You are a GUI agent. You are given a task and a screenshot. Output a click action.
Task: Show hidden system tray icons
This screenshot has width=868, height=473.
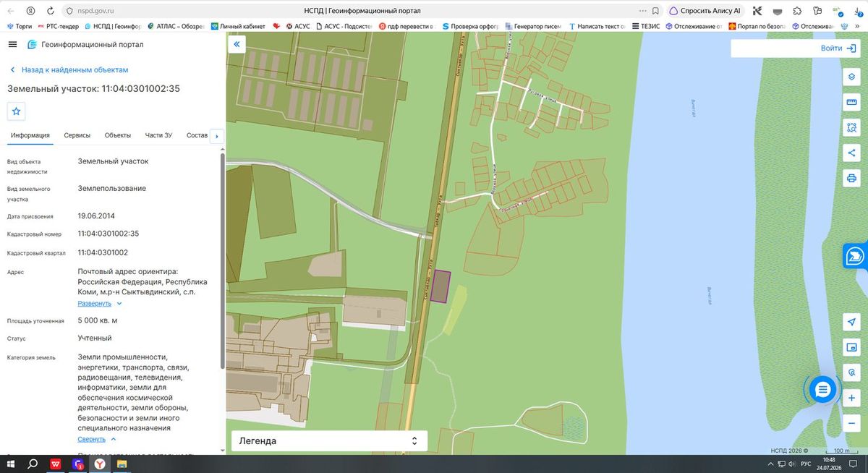[x=770, y=464]
